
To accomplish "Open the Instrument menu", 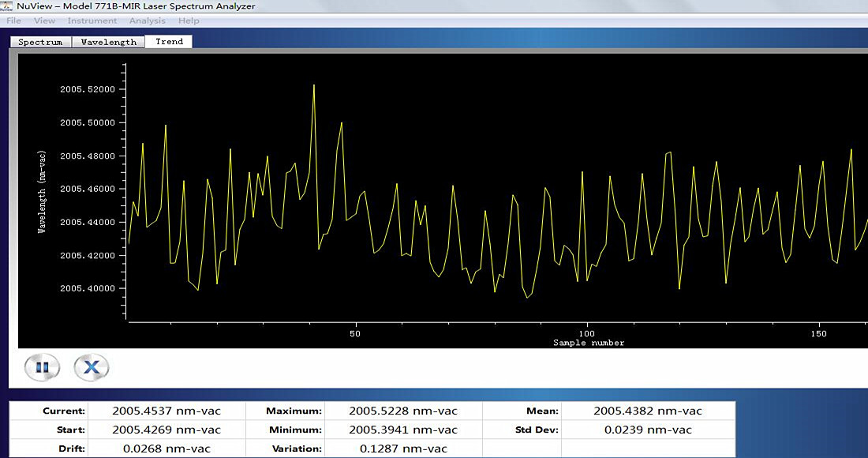I will pyautogui.click(x=92, y=21).
